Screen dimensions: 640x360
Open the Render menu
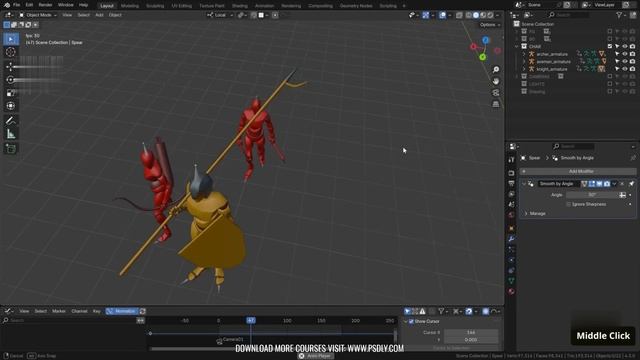[x=45, y=5]
